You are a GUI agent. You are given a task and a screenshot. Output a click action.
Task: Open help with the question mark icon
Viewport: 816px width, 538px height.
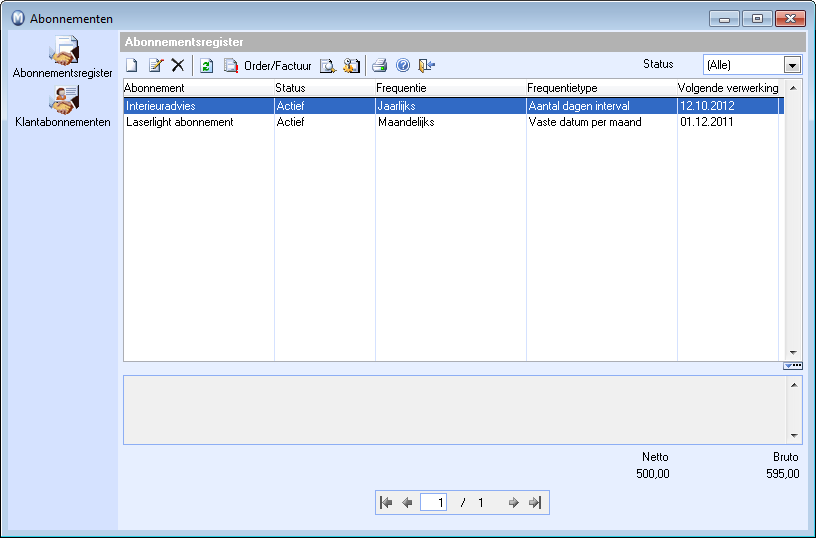(x=403, y=66)
